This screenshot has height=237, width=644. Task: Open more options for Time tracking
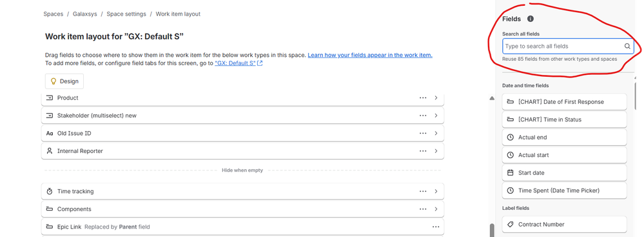coord(423,191)
